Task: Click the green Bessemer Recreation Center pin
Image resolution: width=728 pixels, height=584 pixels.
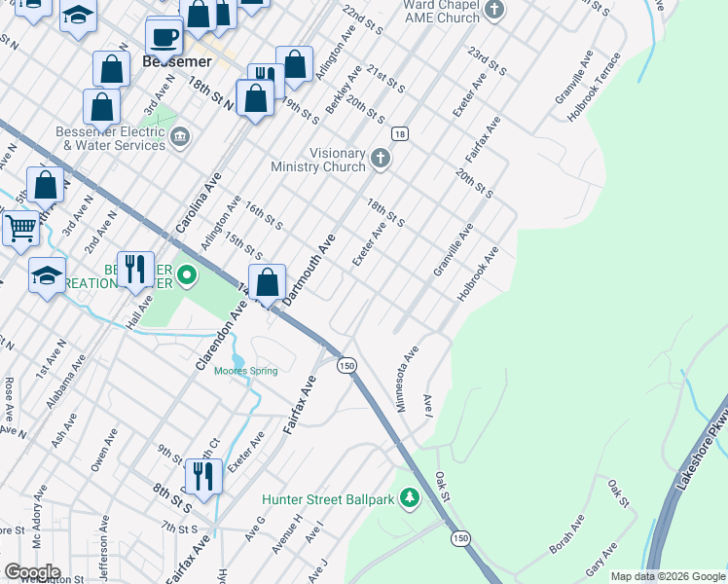Action: coord(187,275)
